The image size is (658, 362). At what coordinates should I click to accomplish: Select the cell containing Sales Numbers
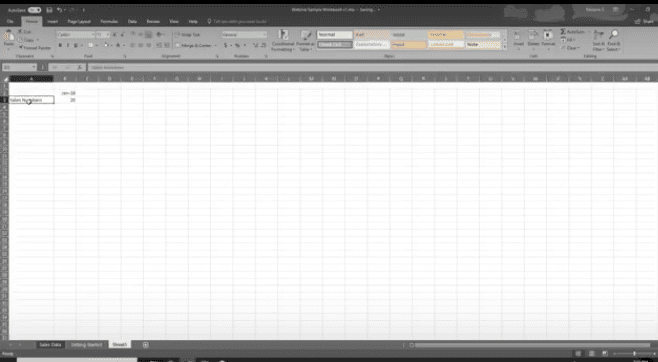(31, 100)
